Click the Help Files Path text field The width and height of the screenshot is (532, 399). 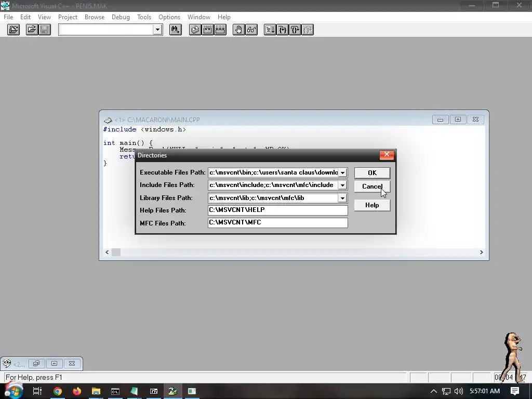[x=278, y=210]
